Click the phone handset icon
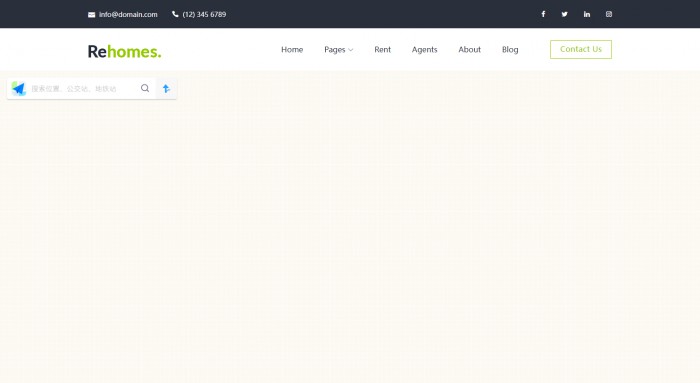This screenshot has width=700, height=383. pyautogui.click(x=175, y=14)
